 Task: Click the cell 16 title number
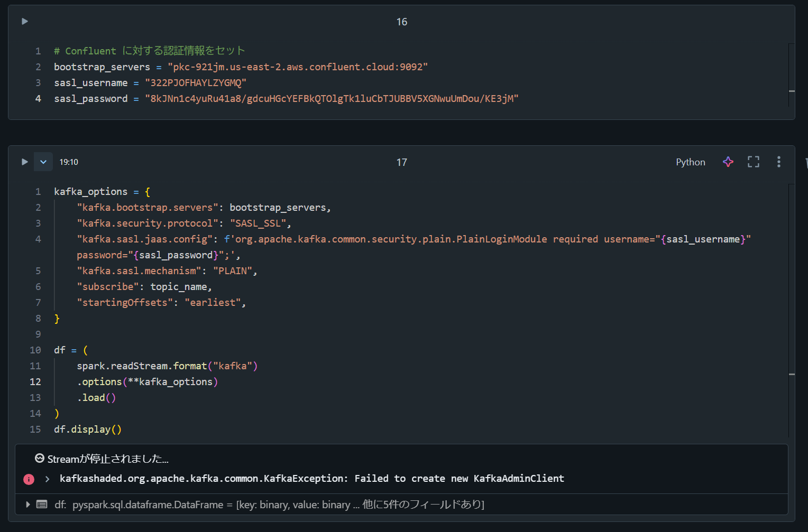pyautogui.click(x=402, y=22)
